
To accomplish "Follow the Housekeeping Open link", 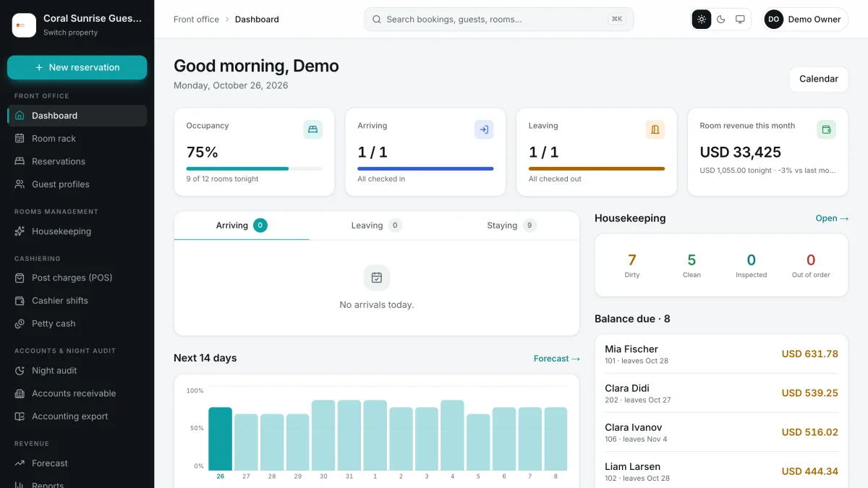I will click(x=832, y=218).
